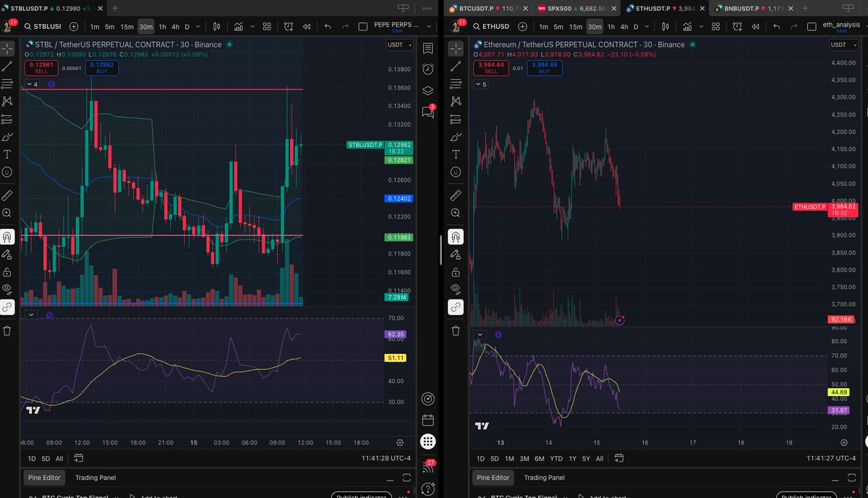
Task: Open chats icon with badge 3
Action: click(x=427, y=112)
